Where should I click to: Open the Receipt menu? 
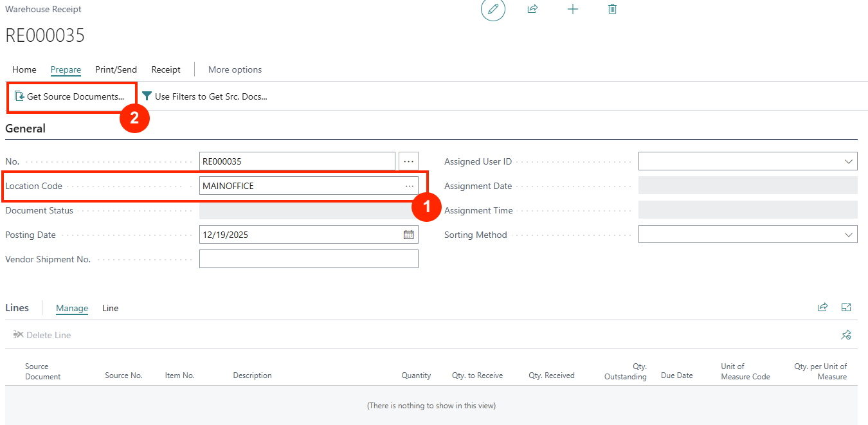click(166, 69)
